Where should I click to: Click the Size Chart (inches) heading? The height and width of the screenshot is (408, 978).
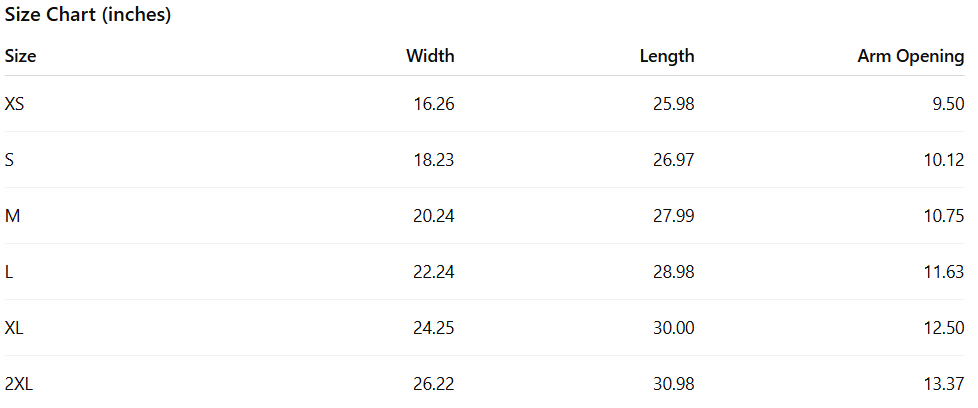click(88, 16)
